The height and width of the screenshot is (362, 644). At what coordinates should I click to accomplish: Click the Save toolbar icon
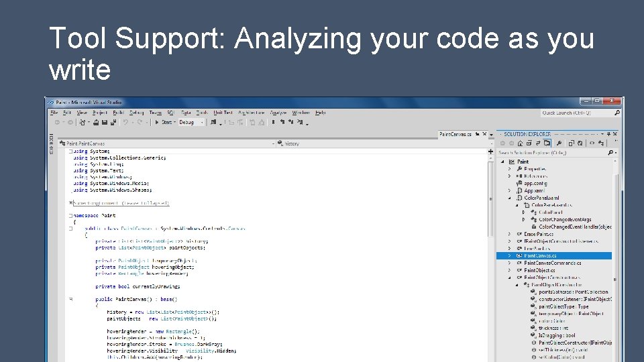click(105, 122)
